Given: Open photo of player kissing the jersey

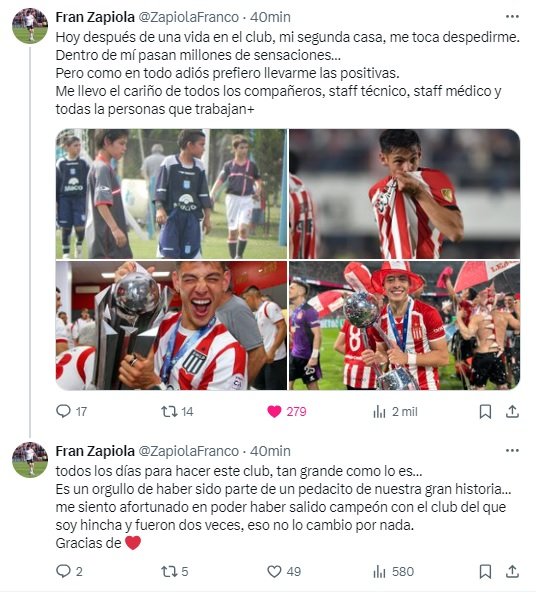Looking at the screenshot, I should pos(404,194).
